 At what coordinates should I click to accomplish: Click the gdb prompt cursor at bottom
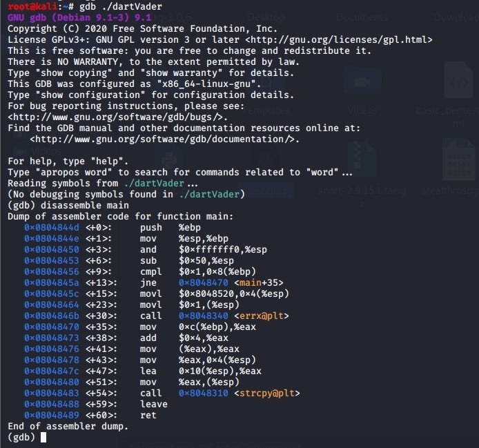[43, 437]
